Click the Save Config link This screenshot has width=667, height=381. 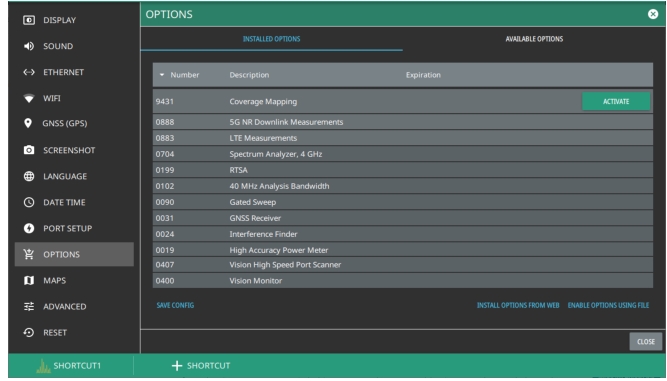[175, 305]
